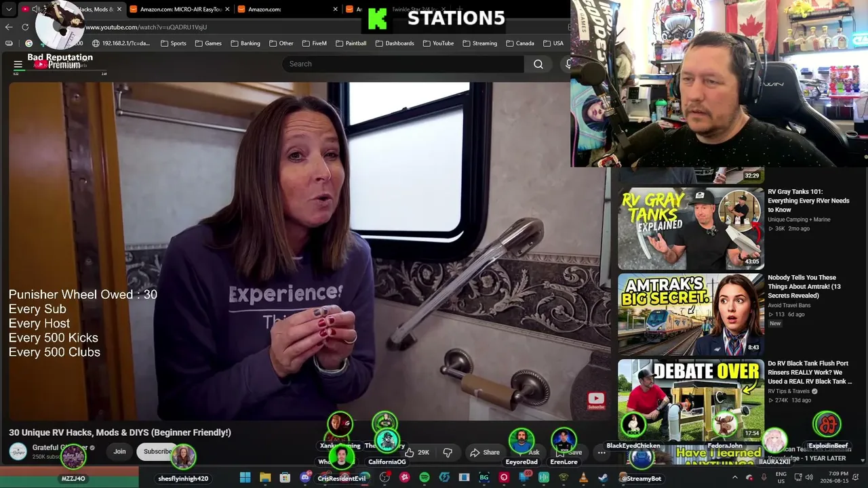Open Steam from the taskbar

(x=603, y=478)
